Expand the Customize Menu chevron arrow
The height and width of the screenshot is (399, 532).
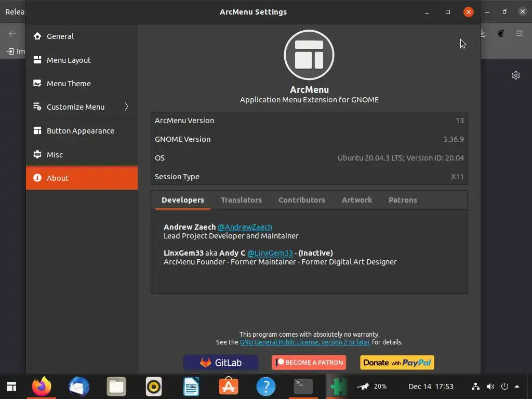tap(126, 107)
